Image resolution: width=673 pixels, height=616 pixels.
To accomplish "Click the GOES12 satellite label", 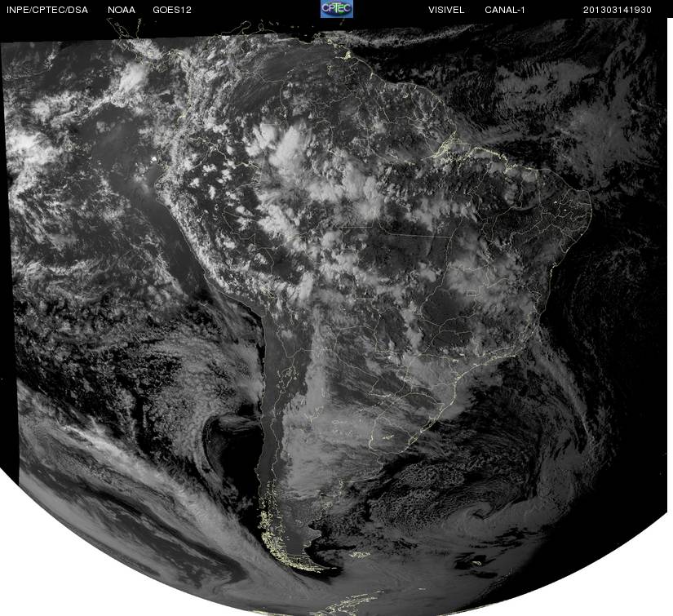I will [172, 10].
